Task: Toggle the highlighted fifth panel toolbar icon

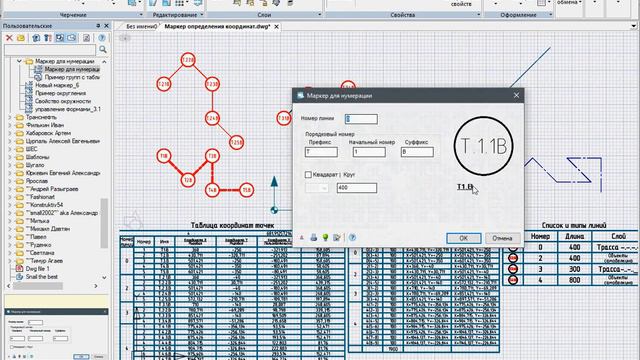Action: (x=60, y=38)
